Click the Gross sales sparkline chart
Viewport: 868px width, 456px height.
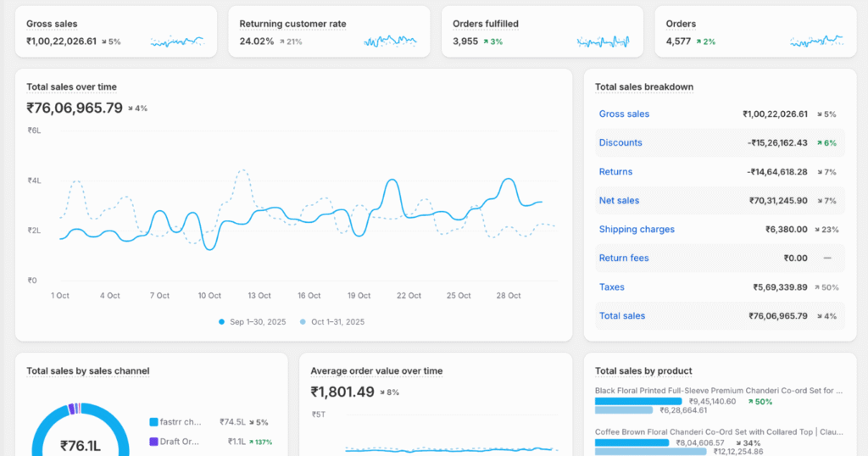[x=177, y=41]
